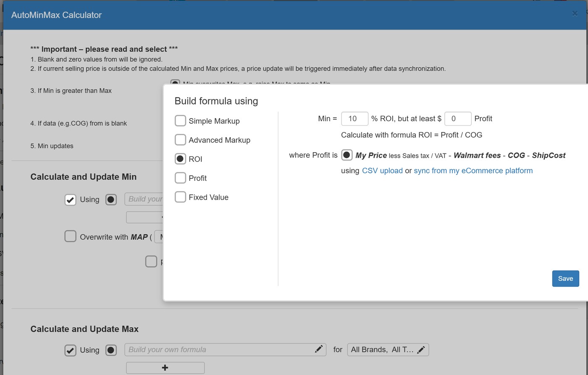Screen dimensions: 588x375
Task: Click the "4. If data (e.g.COG) from is blank" text
Action: tap(79, 123)
